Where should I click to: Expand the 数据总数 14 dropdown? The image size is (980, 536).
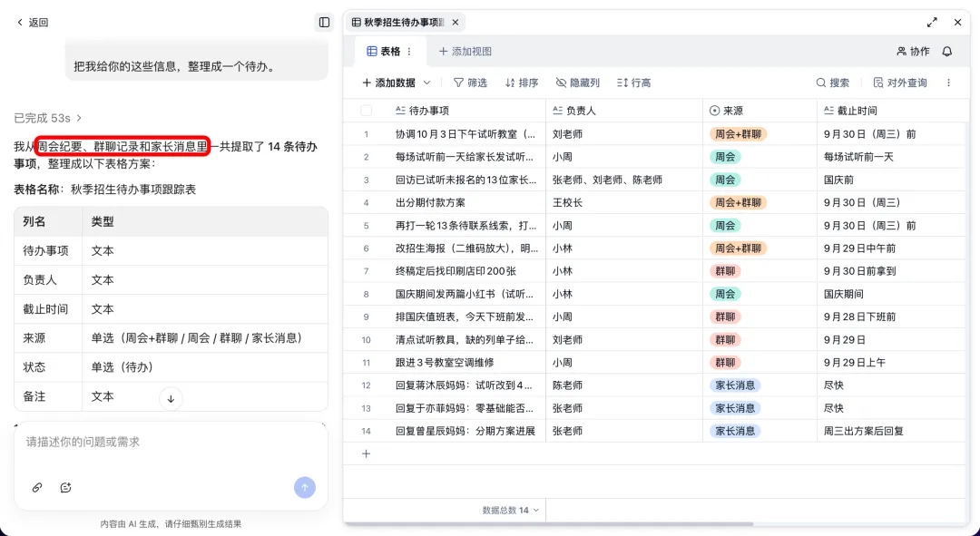pyautogui.click(x=511, y=511)
